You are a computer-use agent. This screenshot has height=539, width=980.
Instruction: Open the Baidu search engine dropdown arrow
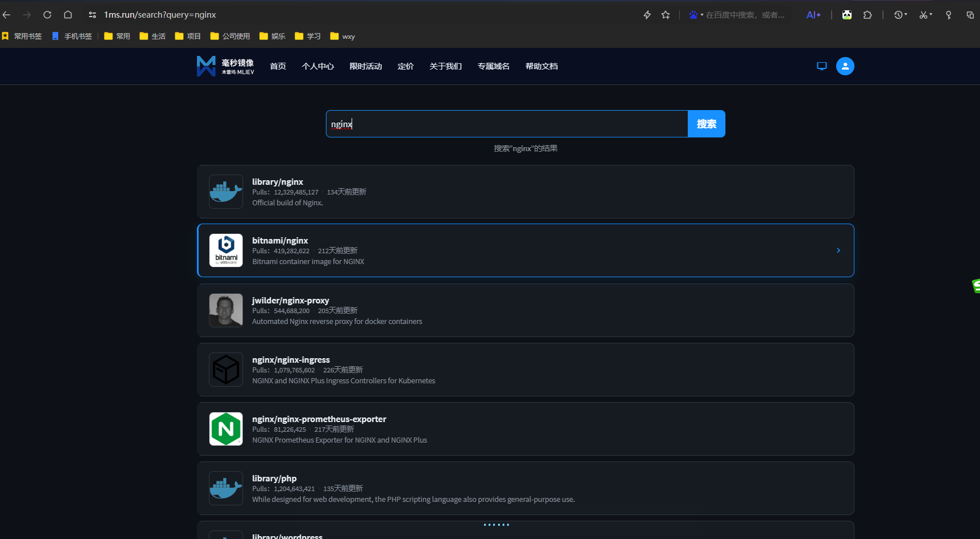click(702, 15)
